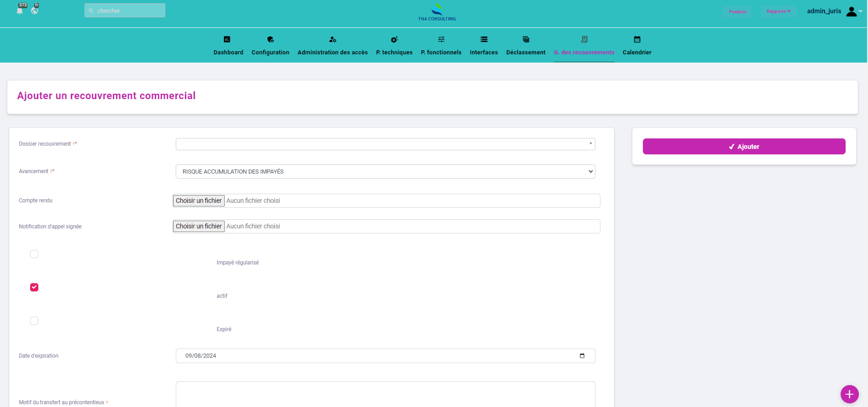Open the Calendrier calendar icon
This screenshot has width=868, height=407.
point(637,39)
